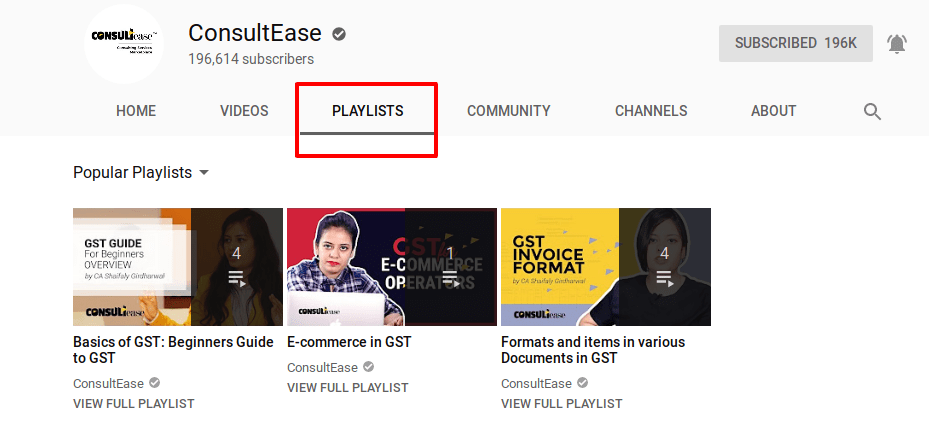
Task: Switch to the VIDEOS tab
Action: [244, 111]
